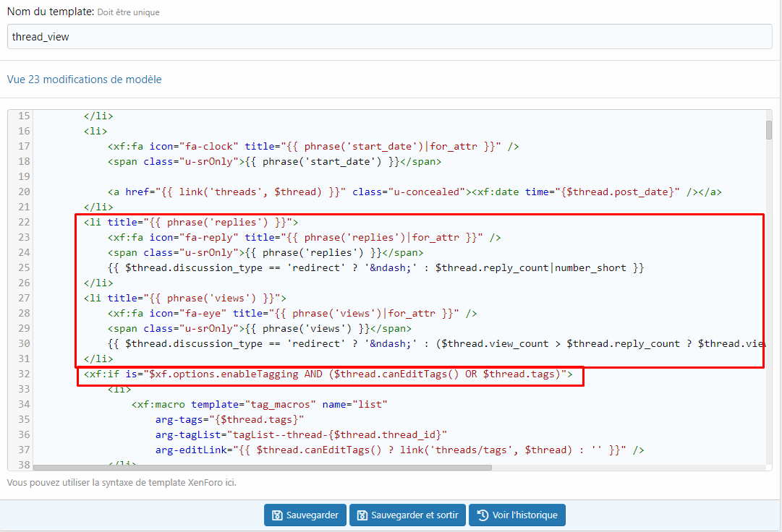
Task: Click line 25 reply_count number_short code
Action: [x=375, y=268]
